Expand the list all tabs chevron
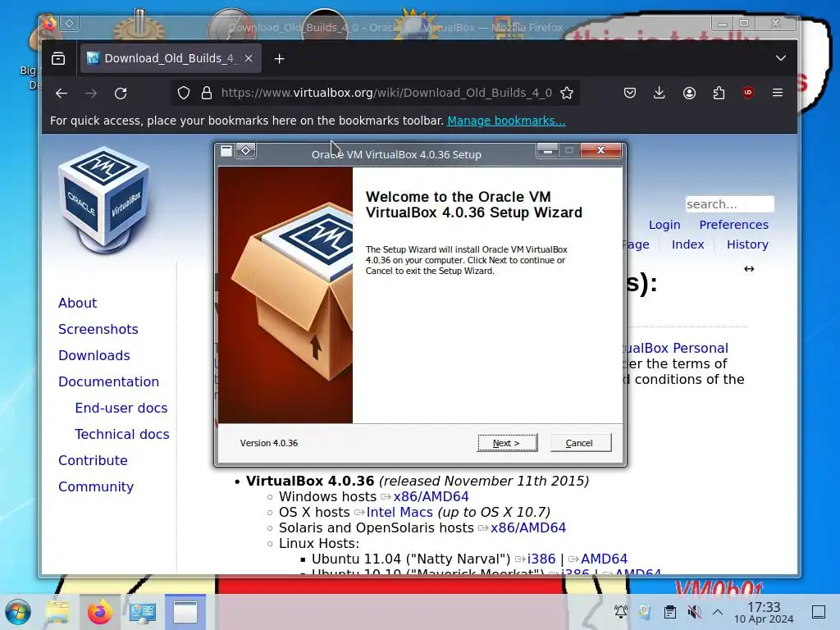The image size is (840, 630). 781,58
